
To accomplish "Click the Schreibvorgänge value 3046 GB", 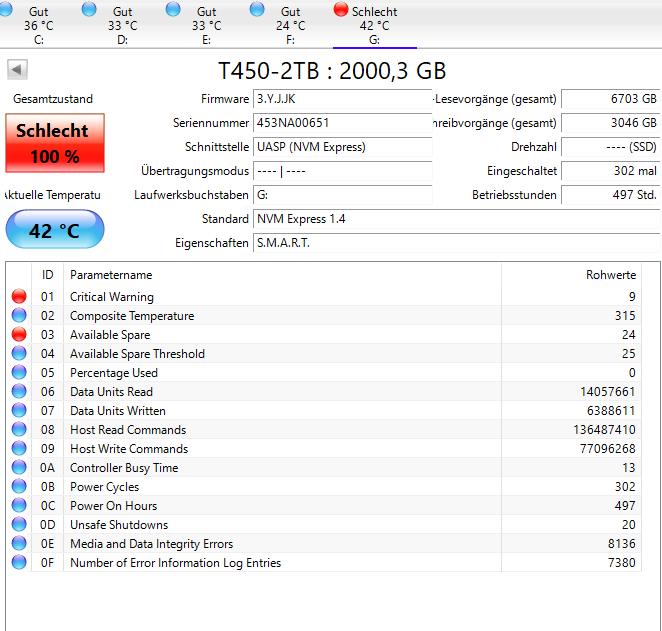I will pos(610,123).
